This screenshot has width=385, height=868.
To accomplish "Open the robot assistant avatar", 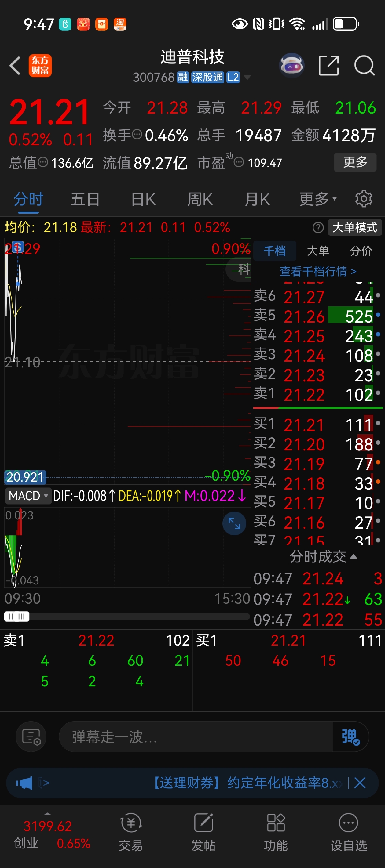I will [x=291, y=65].
